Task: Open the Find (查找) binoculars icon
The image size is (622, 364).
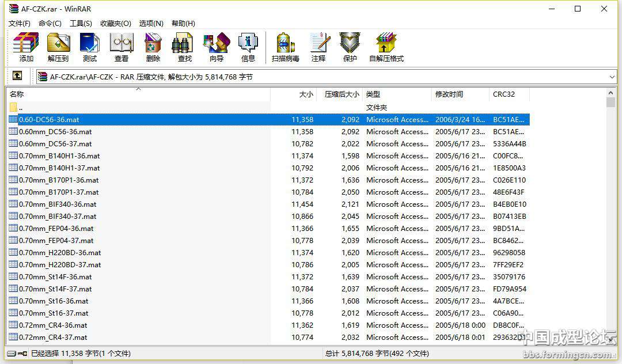Action: [x=184, y=46]
